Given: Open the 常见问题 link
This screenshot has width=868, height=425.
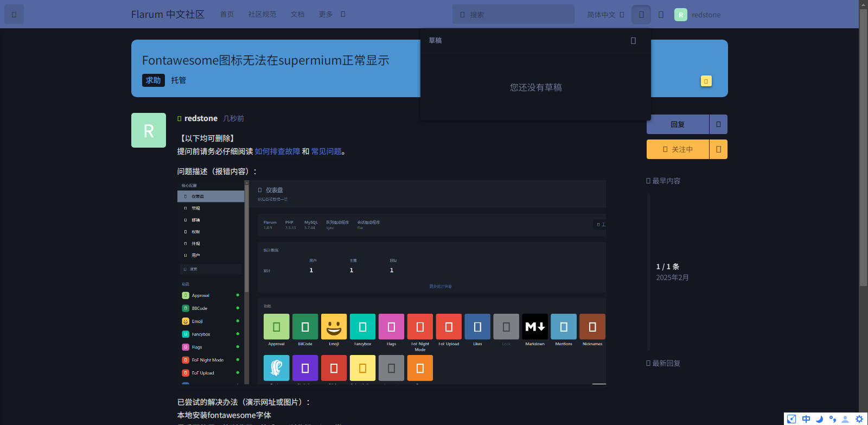Looking at the screenshot, I should 326,151.
